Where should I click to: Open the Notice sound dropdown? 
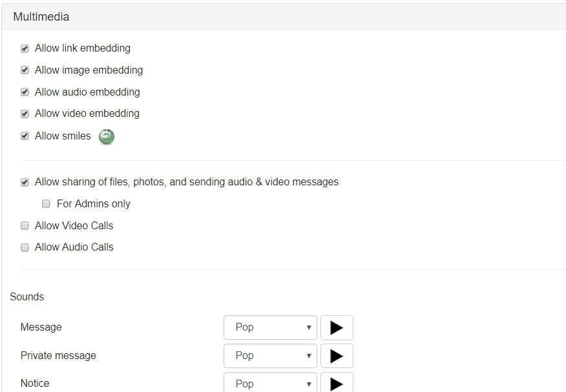point(270,383)
